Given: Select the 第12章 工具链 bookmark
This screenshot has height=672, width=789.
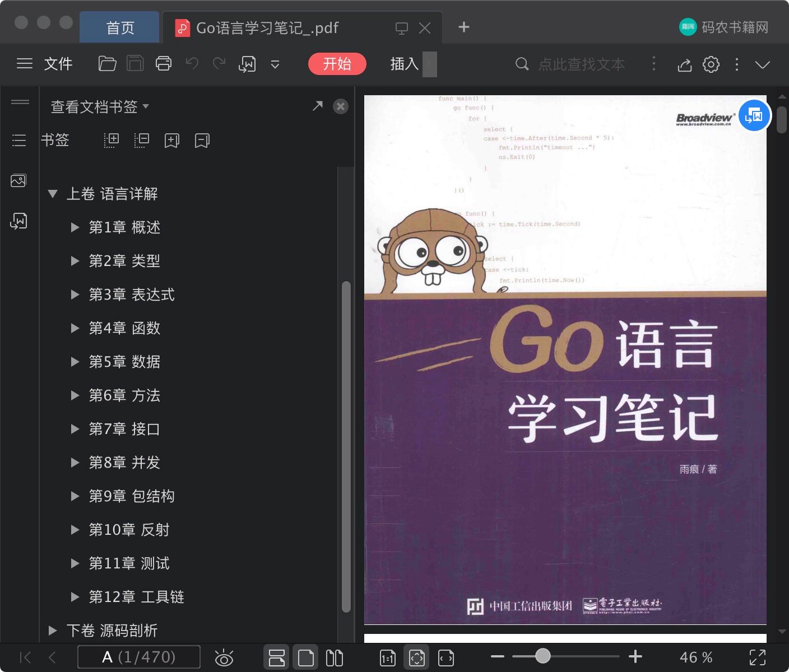Looking at the screenshot, I should [136, 597].
